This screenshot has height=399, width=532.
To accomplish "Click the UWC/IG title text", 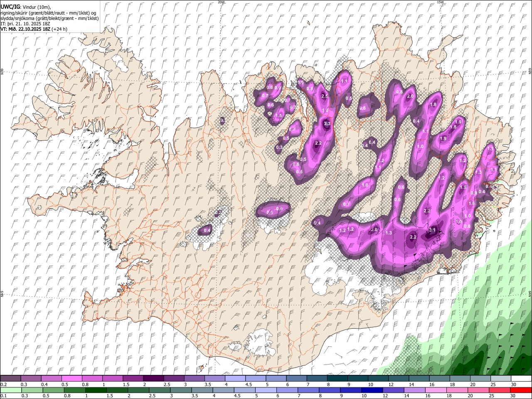I will (x=10, y=7).
